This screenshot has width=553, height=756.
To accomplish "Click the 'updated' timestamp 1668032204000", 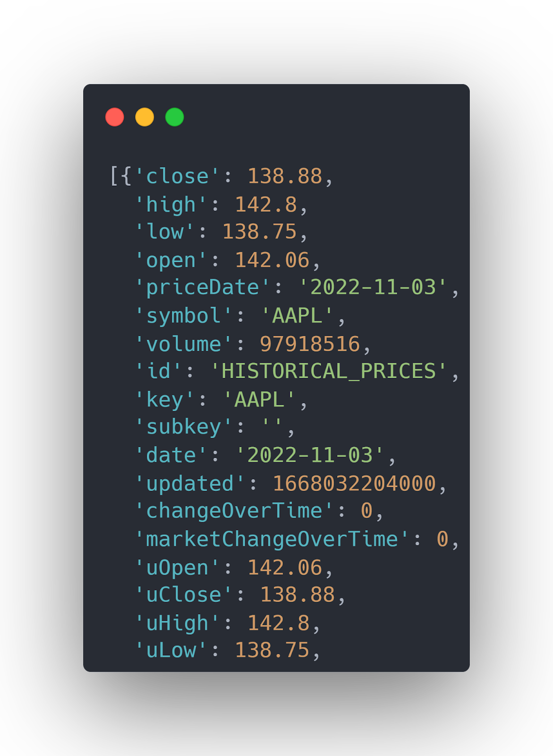I will tap(354, 483).
